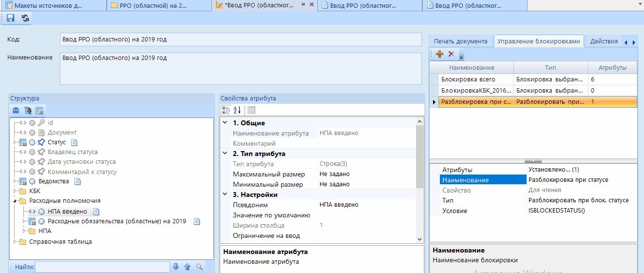
Task: Select the Блокировка всего row
Action: point(468,79)
